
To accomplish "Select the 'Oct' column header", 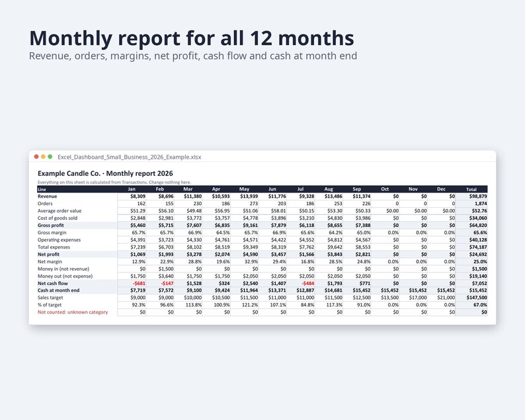I will coord(385,189).
